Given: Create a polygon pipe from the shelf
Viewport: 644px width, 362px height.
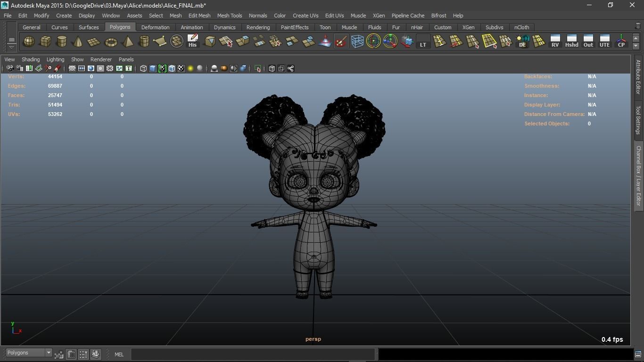Looking at the screenshot, I should tap(144, 42).
